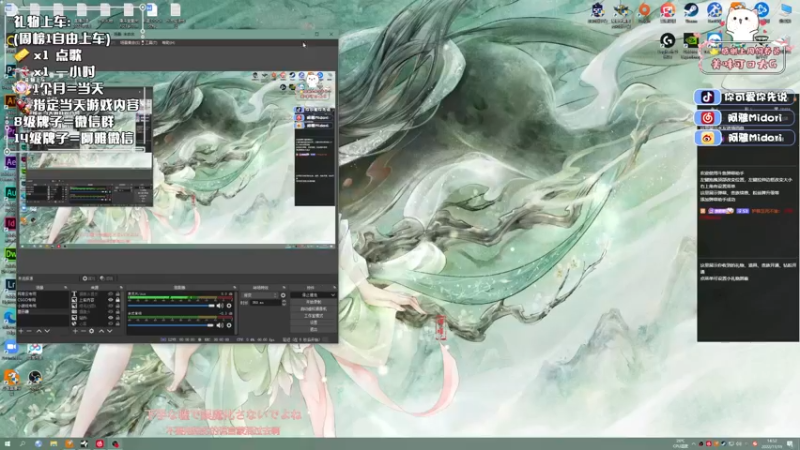
Task: Toggle lock on the first text source
Action: click(118, 294)
